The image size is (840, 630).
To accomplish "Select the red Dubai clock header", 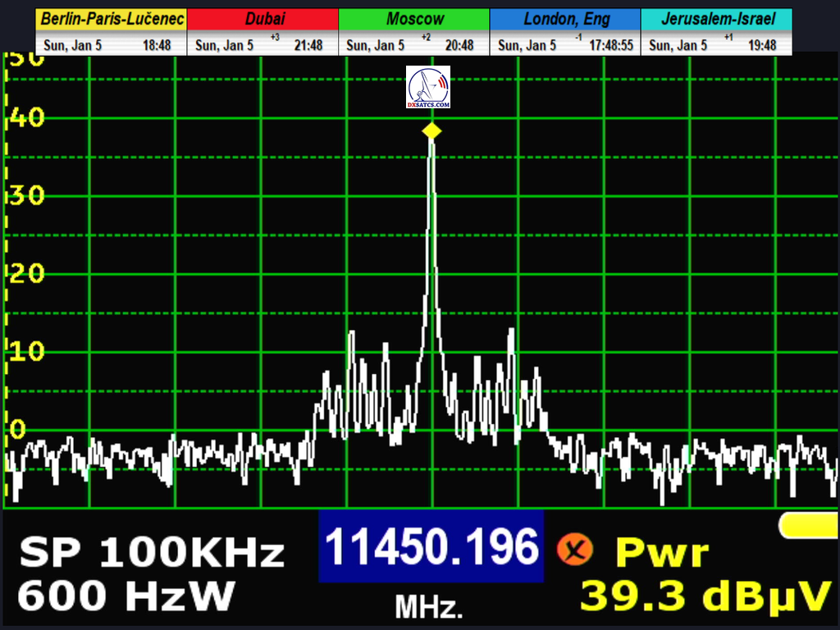I will (x=262, y=19).
